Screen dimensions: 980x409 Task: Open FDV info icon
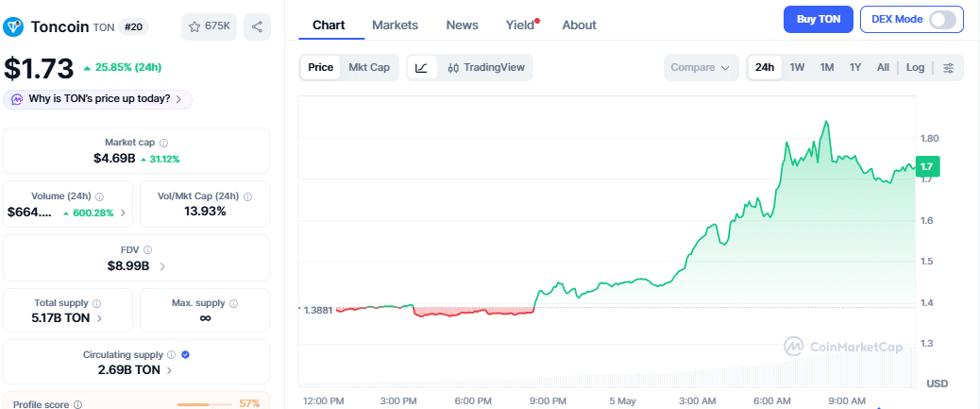(x=147, y=249)
